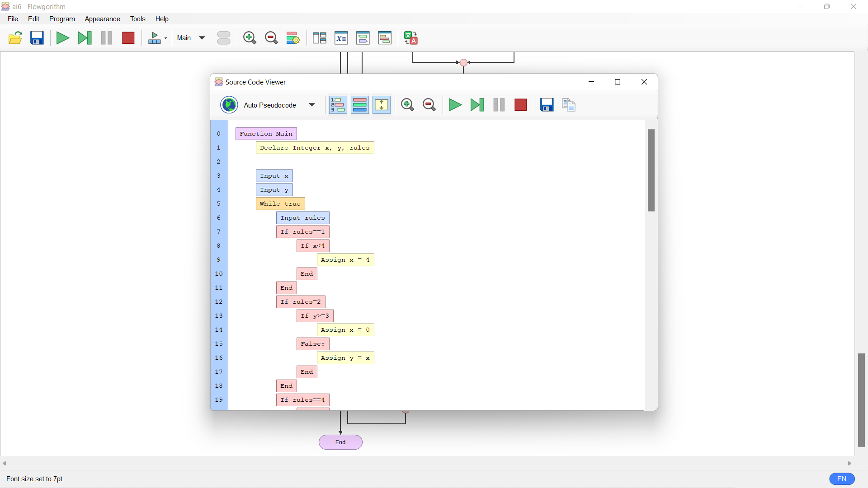Pause execution in the main toolbar

click(107, 38)
